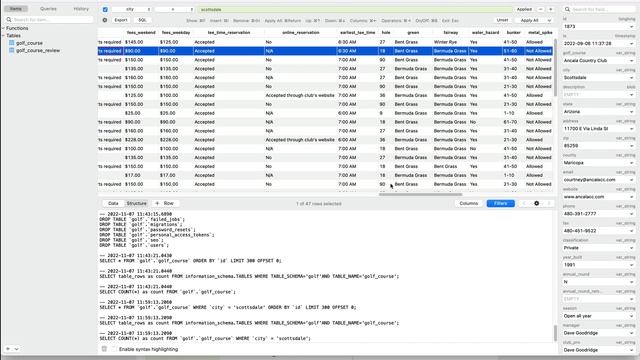Sort by fees_weekday column header
This screenshot has width=640, height=360.
[x=176, y=32]
